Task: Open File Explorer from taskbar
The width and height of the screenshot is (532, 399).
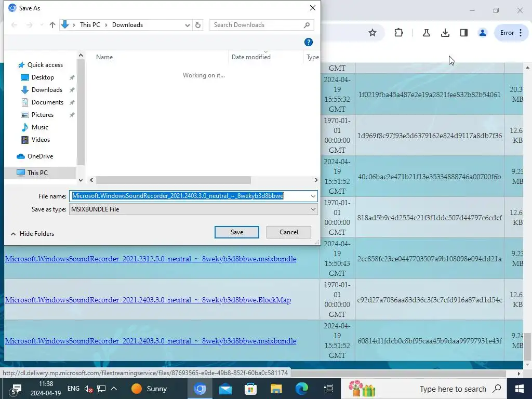Action: pyautogui.click(x=276, y=389)
